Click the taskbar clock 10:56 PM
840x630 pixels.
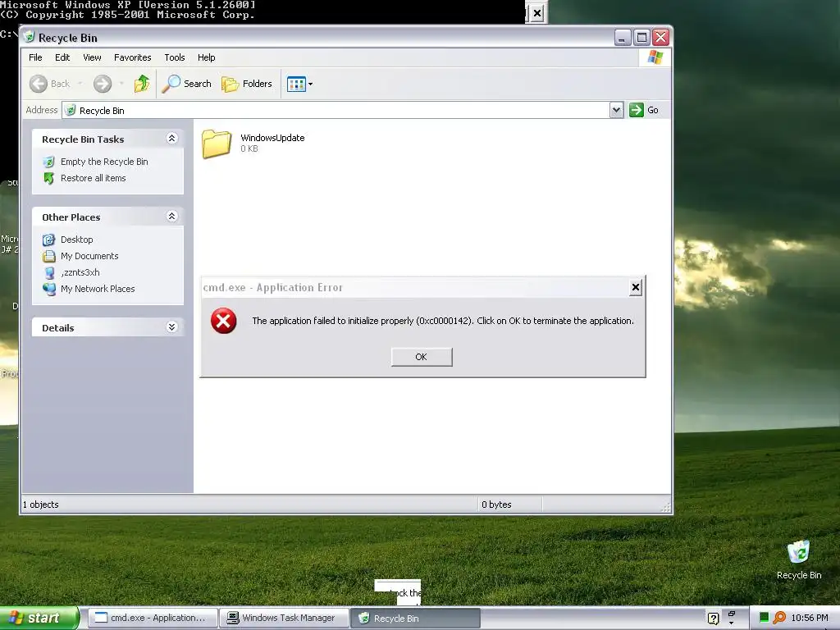pyautogui.click(x=810, y=619)
